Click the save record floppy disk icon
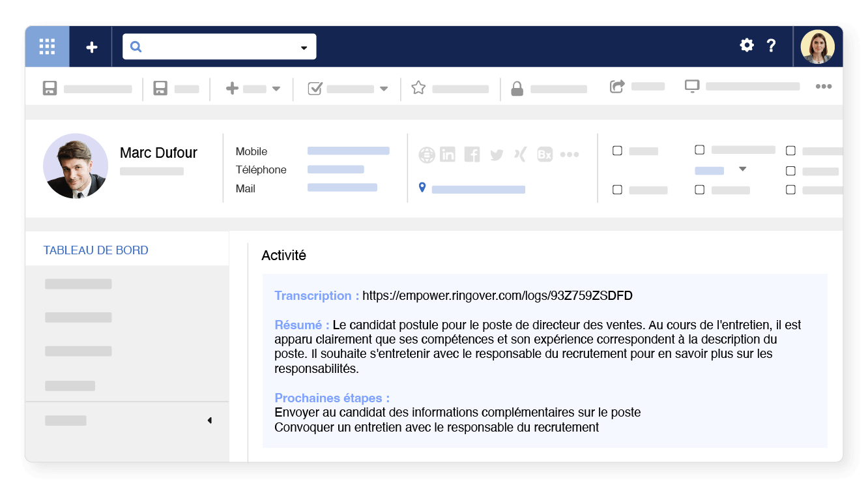The height and width of the screenshot is (487, 868). pyautogui.click(x=50, y=87)
